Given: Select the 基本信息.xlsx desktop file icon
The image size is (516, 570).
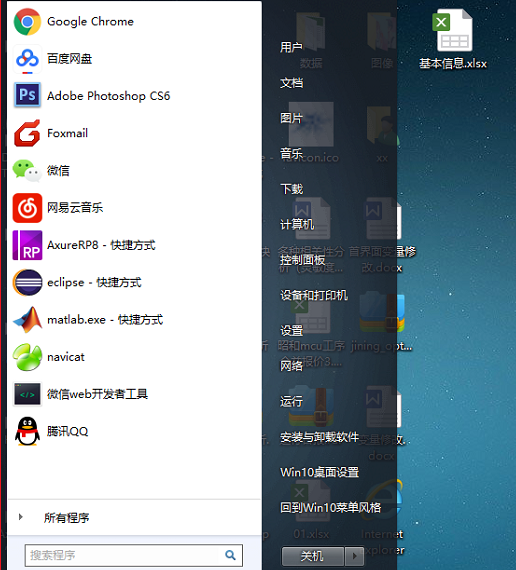Looking at the screenshot, I should click(x=453, y=31).
